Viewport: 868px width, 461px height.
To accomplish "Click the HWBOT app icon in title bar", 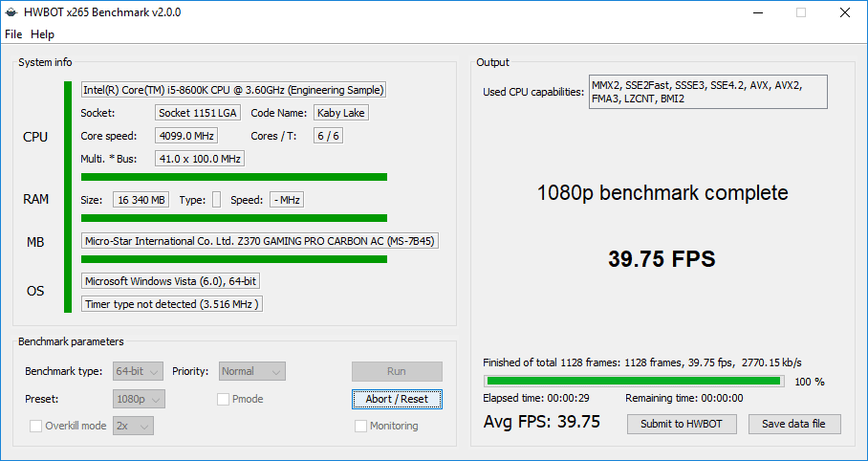I will 11,12.
